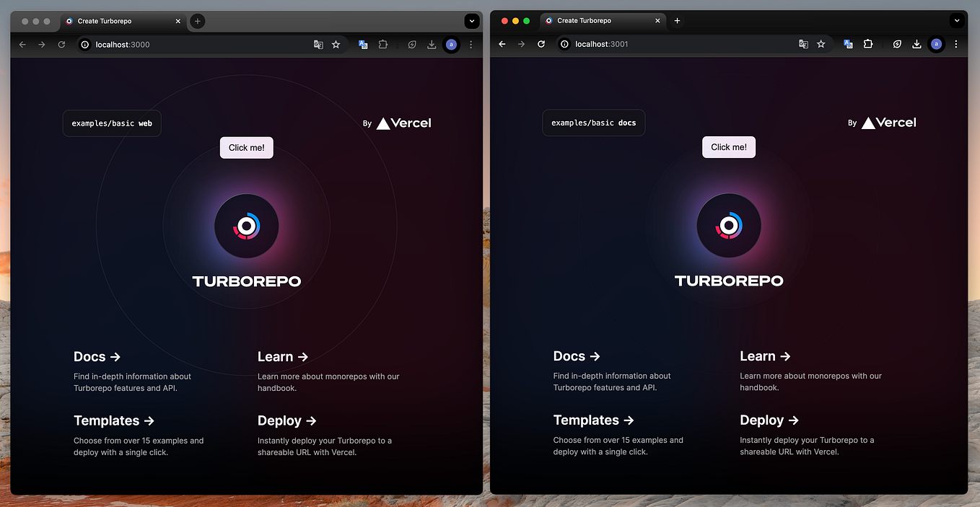The image size is (980, 507).
Task: Click profile avatar in localhost:3001 window
Action: [936, 44]
